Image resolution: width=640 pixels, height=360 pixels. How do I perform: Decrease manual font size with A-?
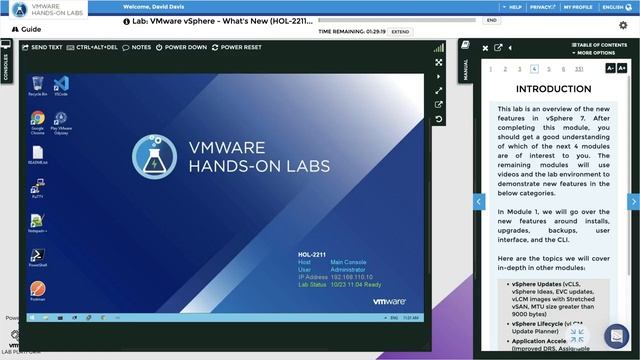click(610, 68)
